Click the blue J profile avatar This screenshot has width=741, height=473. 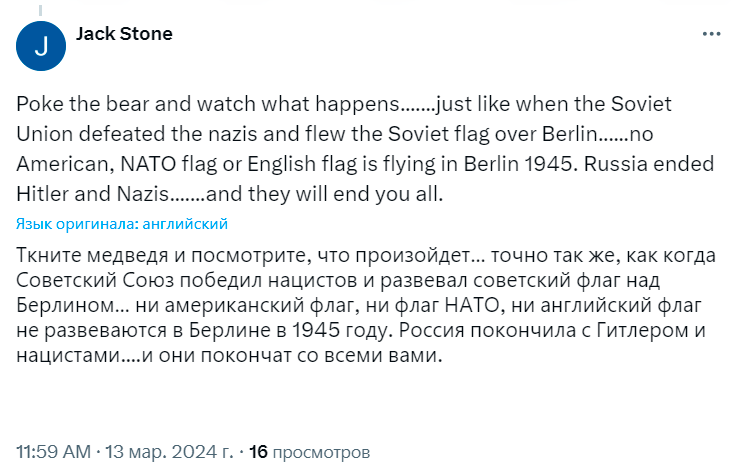[x=41, y=46]
